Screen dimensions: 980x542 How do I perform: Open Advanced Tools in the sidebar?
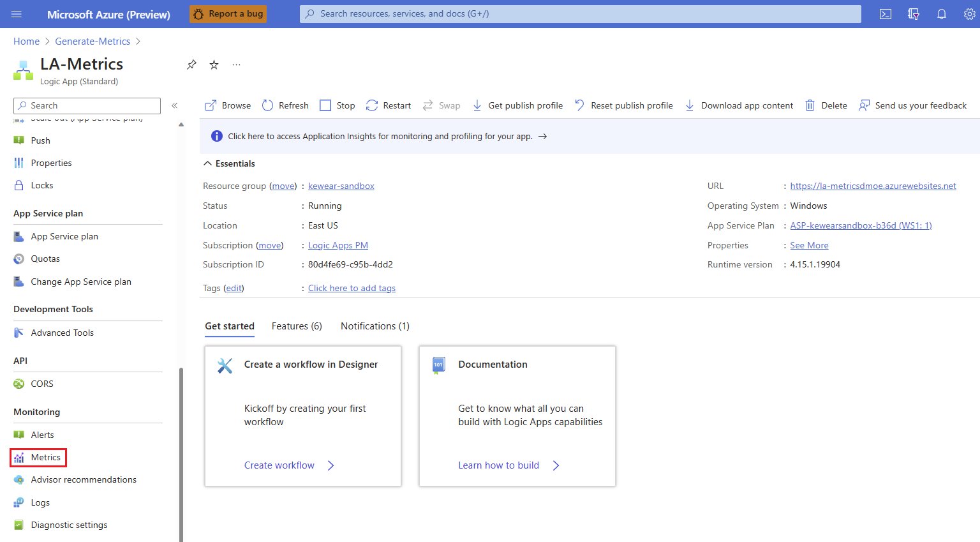click(x=62, y=333)
